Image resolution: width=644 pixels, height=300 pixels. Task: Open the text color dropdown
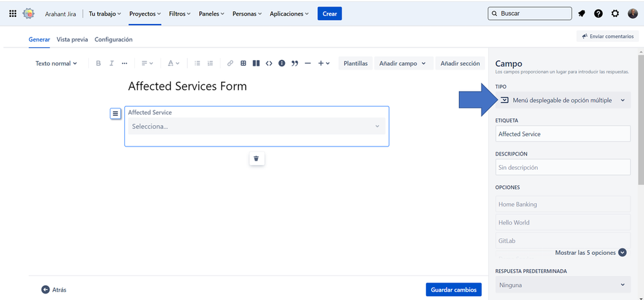tap(173, 63)
